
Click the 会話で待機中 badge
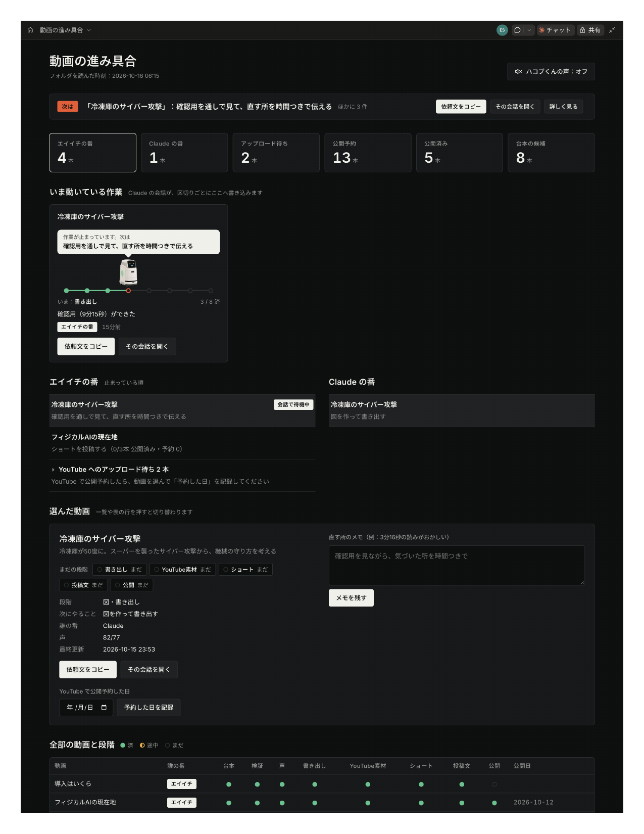pyautogui.click(x=293, y=405)
